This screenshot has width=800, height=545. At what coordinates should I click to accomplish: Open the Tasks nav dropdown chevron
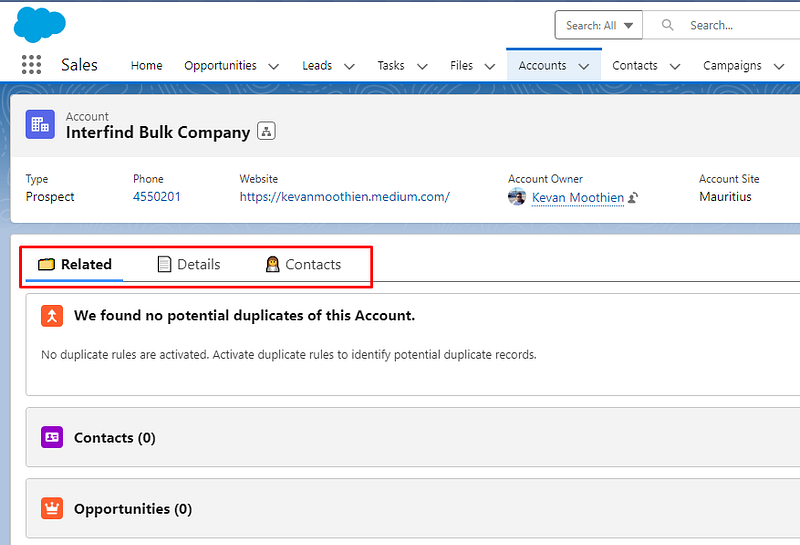click(422, 66)
